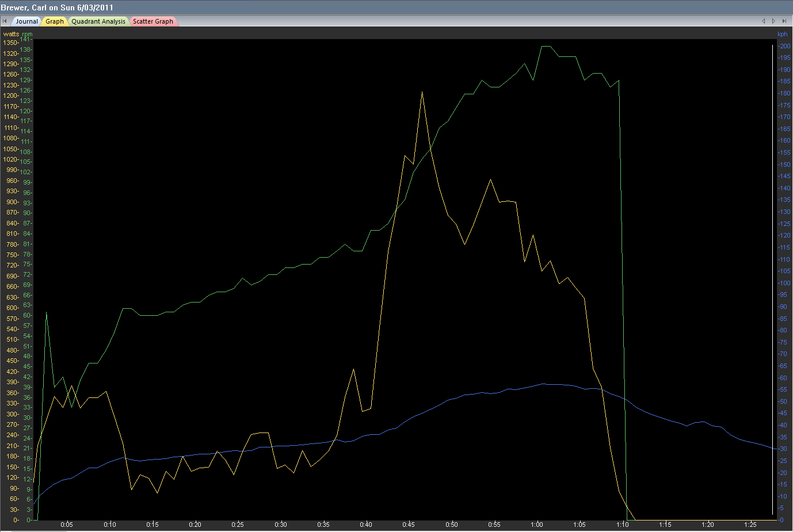
Task: Click the 100 kph axis value
Action: pos(785,283)
